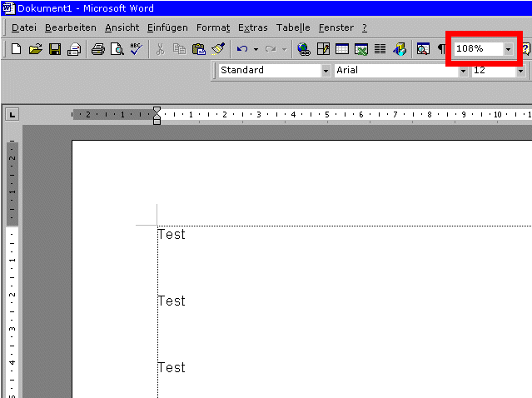Click the Open file folder icon

pos(35,49)
